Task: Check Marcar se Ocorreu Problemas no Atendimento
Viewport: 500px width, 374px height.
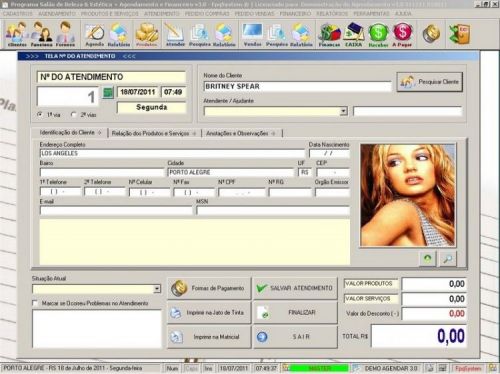Action: click(x=35, y=303)
